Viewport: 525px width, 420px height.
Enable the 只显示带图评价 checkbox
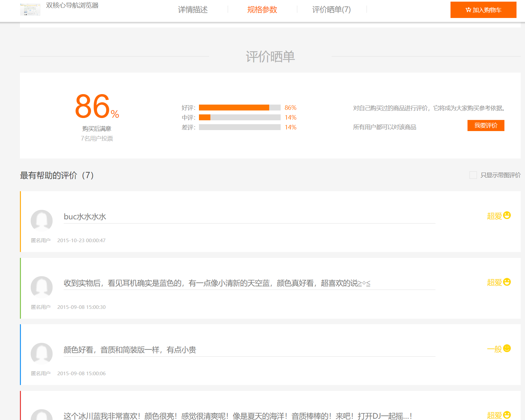[x=473, y=175]
